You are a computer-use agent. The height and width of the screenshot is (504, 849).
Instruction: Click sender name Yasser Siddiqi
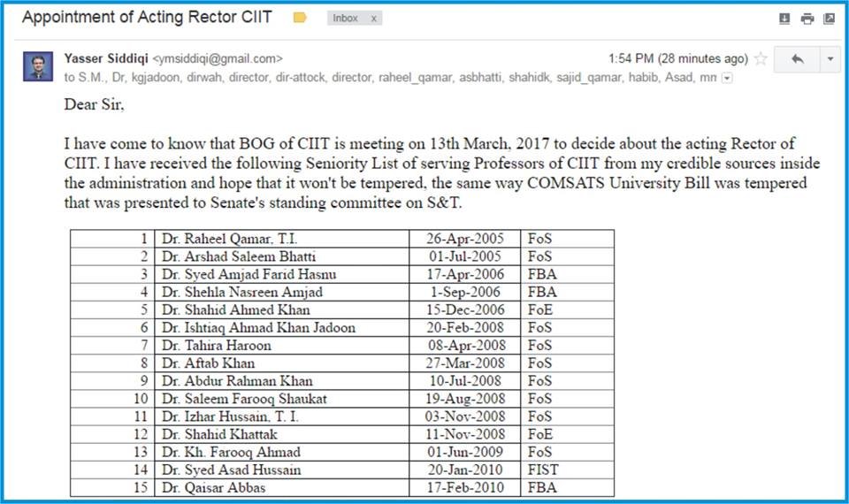[105, 58]
